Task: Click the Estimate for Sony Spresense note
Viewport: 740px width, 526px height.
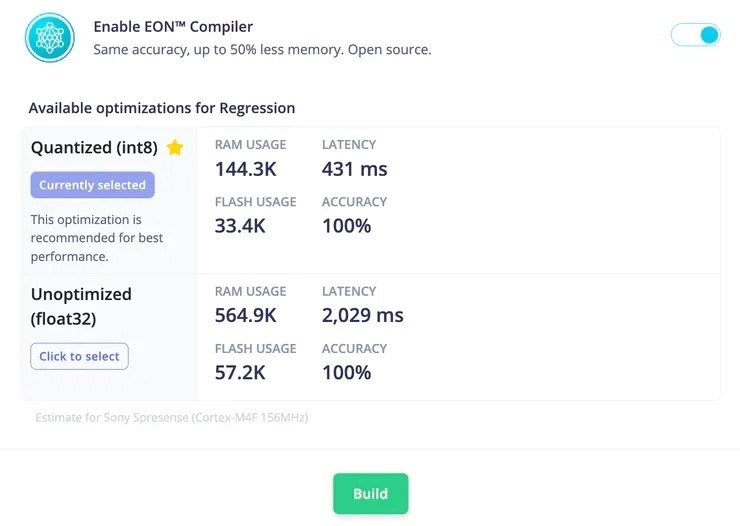Action: pos(172,417)
